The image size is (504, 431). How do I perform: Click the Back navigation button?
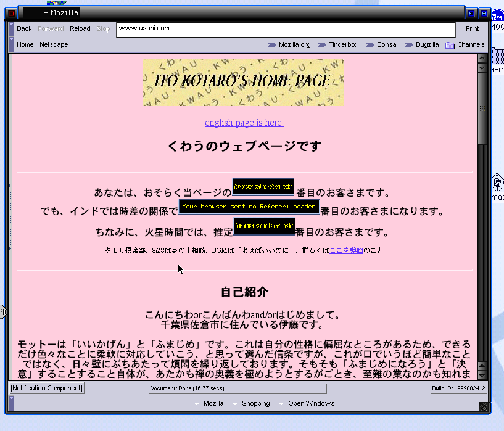(24, 28)
